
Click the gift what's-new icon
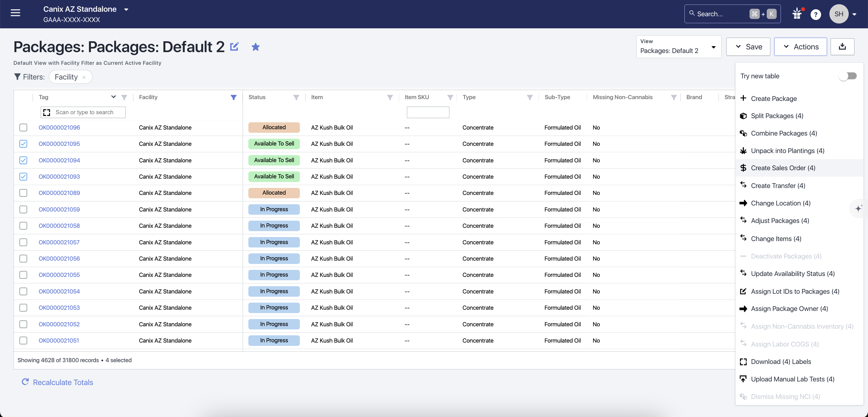tap(797, 14)
